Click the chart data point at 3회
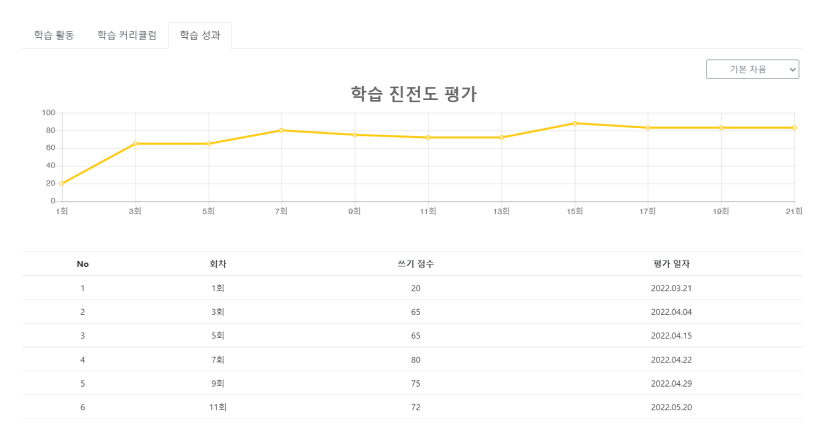Viewport: 825px width, 445px height. (x=135, y=143)
